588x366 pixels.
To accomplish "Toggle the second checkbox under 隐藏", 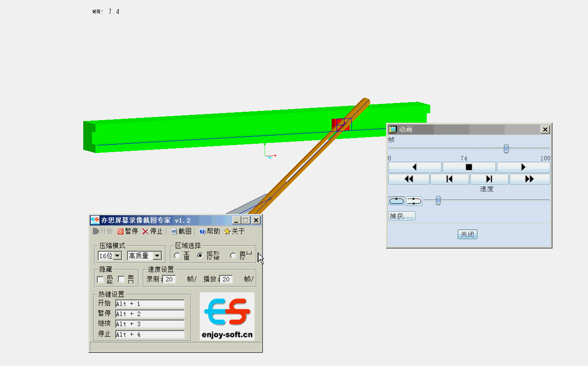I will pyautogui.click(x=121, y=279).
